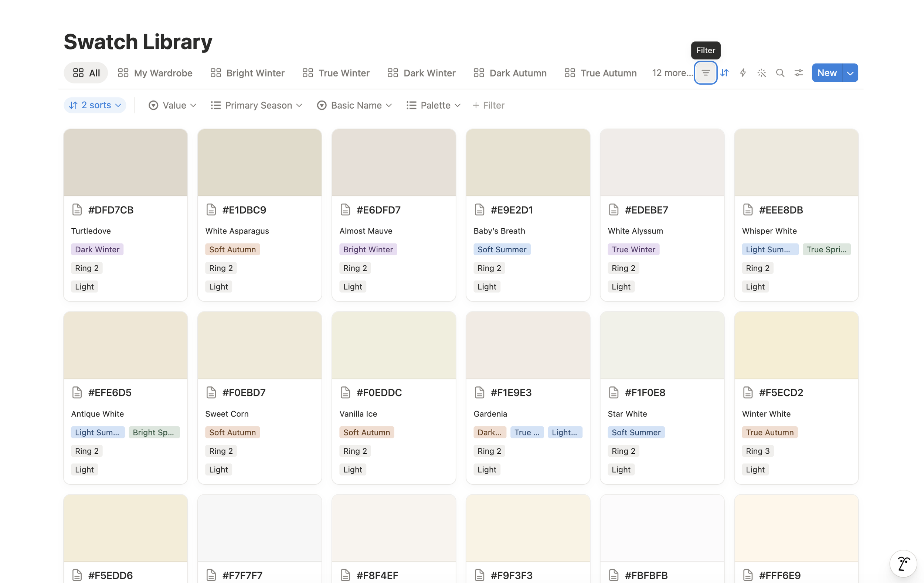Show the 12 more views list
Image resolution: width=924 pixels, height=583 pixels.
672,73
